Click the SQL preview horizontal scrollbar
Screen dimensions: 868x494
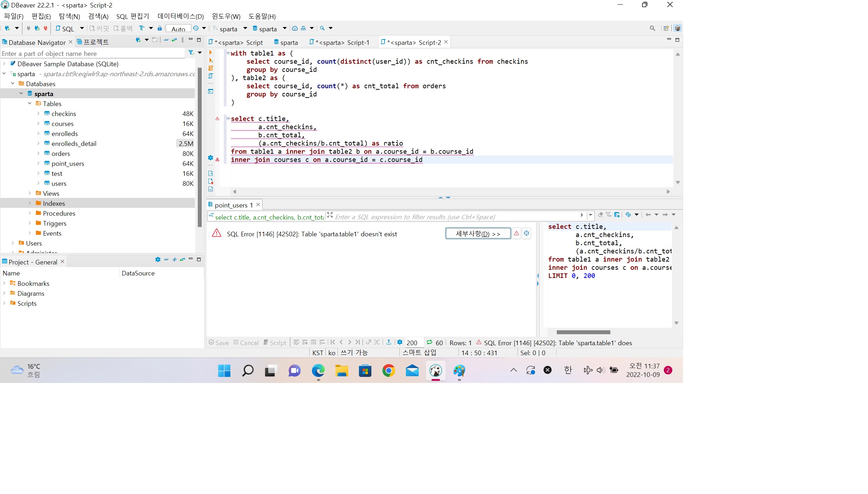pos(583,332)
